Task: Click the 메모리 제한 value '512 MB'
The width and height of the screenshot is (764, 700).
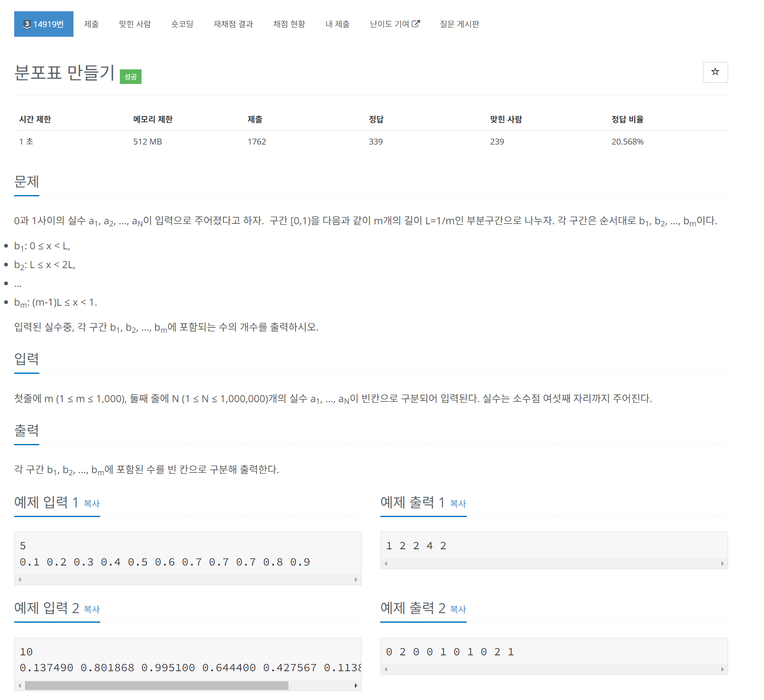Action: [147, 142]
